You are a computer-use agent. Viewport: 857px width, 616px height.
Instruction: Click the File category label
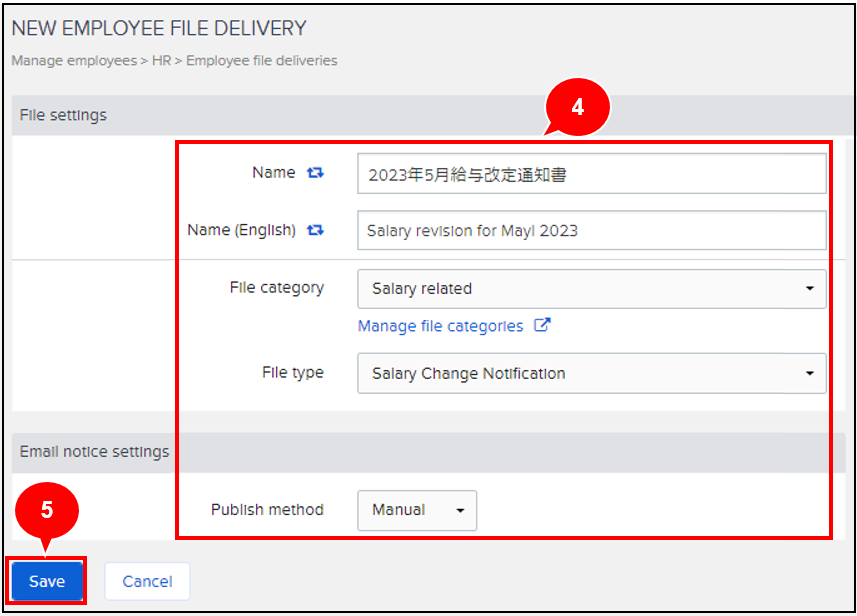277,288
